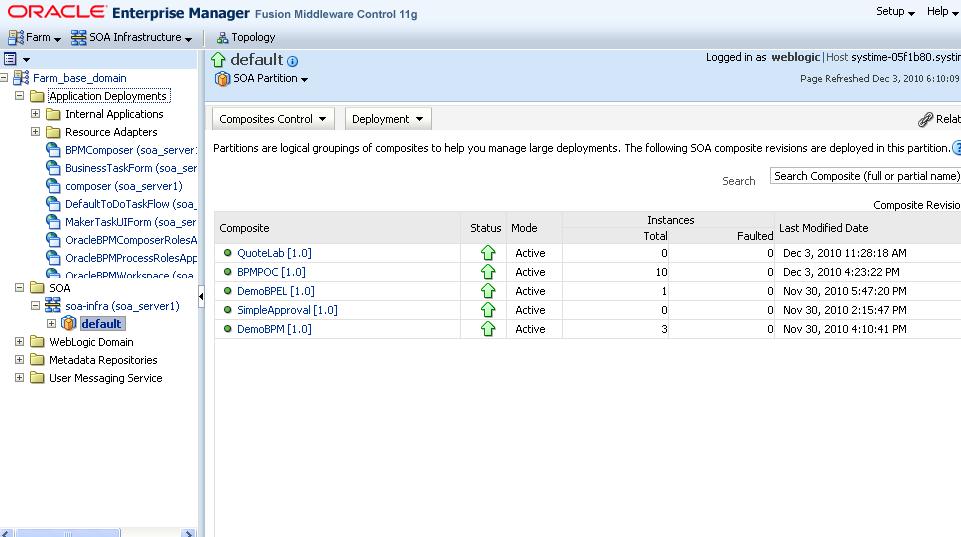The height and width of the screenshot is (537, 961).
Task: Click the tree pane scroll right arrow
Action: pyautogui.click(x=189, y=533)
